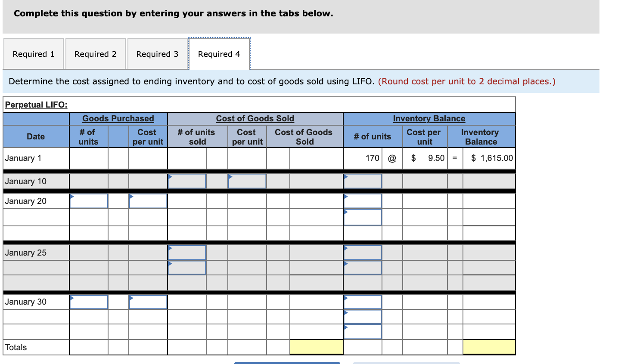Click the 170 units value on January 1
This screenshot has height=364, width=621.
[373, 158]
